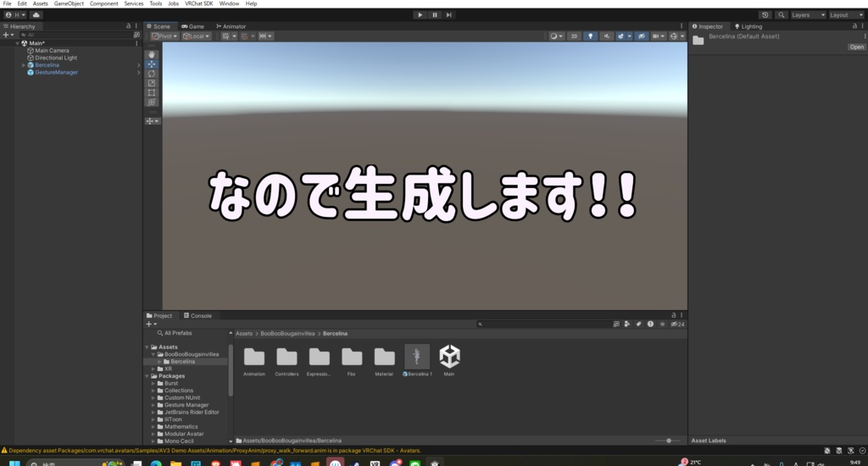The image size is (868, 466).
Task: Expand the Gesture Manager package folder
Action: point(153,404)
